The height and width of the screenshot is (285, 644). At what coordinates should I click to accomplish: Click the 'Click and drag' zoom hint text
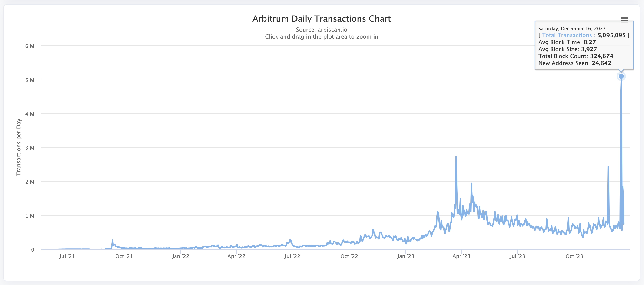pyautogui.click(x=322, y=37)
